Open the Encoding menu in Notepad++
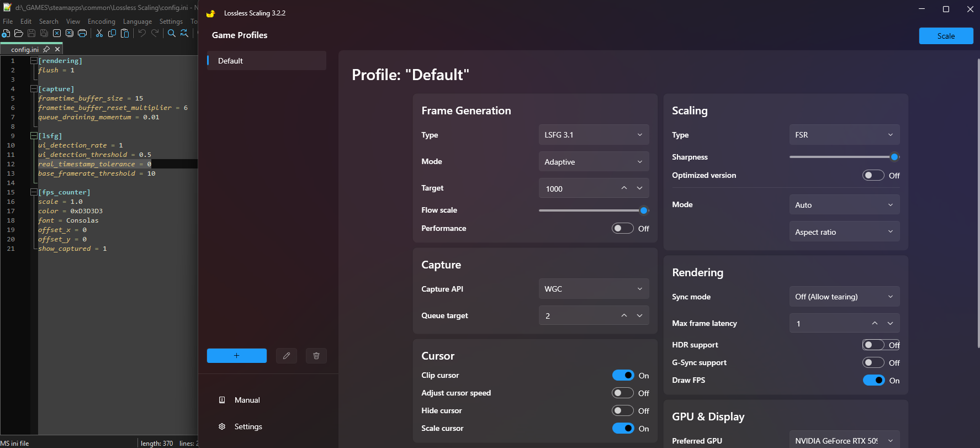Image resolution: width=980 pixels, height=448 pixels. pos(102,22)
